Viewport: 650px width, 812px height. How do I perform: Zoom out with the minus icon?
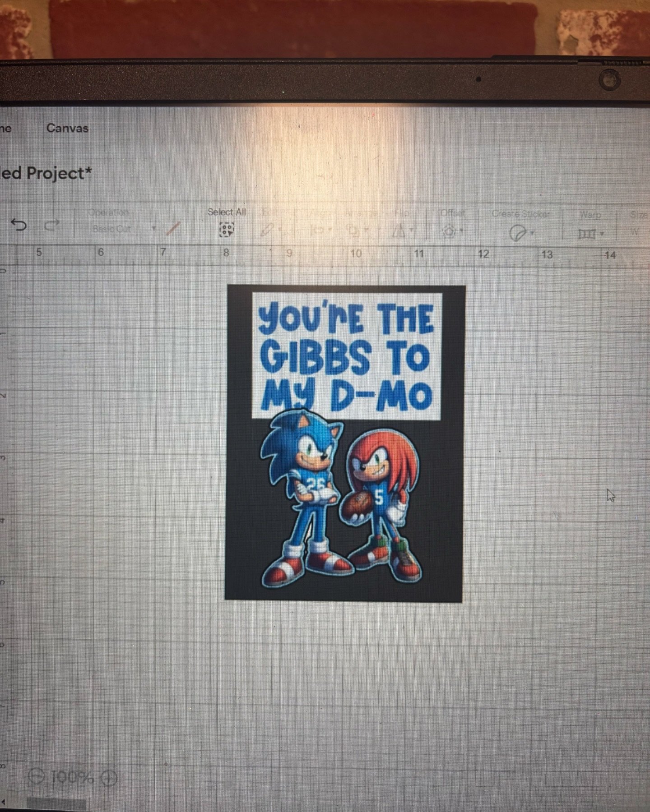(36, 776)
